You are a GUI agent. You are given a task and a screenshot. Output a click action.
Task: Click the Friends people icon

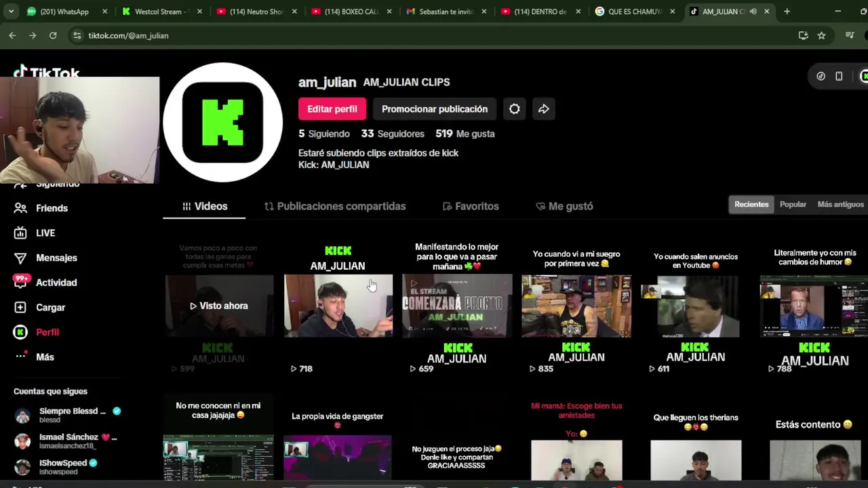(21, 208)
